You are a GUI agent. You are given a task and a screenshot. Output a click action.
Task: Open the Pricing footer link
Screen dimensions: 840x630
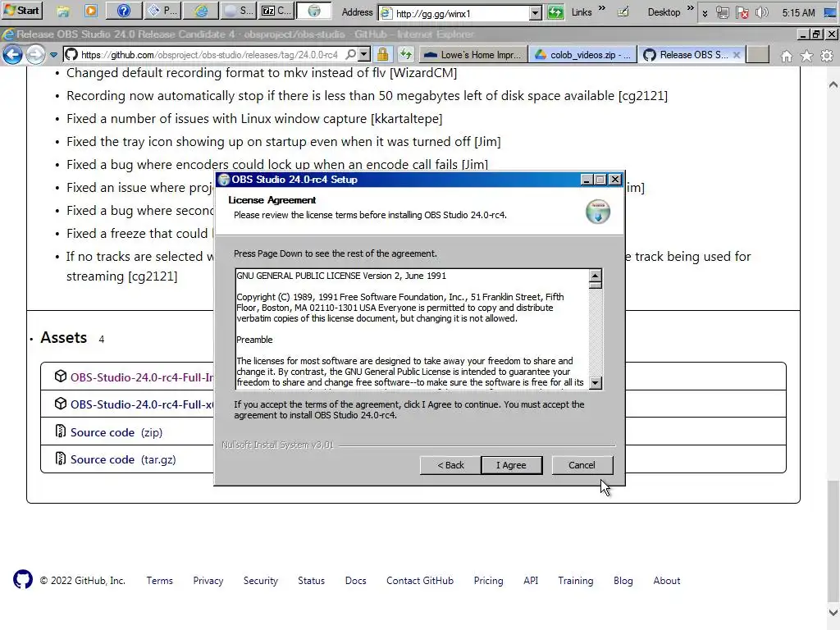[x=489, y=581]
